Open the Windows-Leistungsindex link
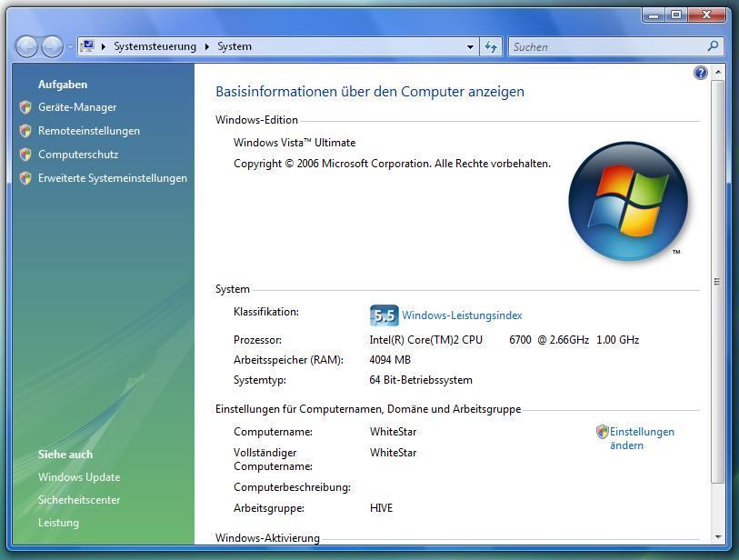Screen dimensions: 739x560 coord(462,315)
